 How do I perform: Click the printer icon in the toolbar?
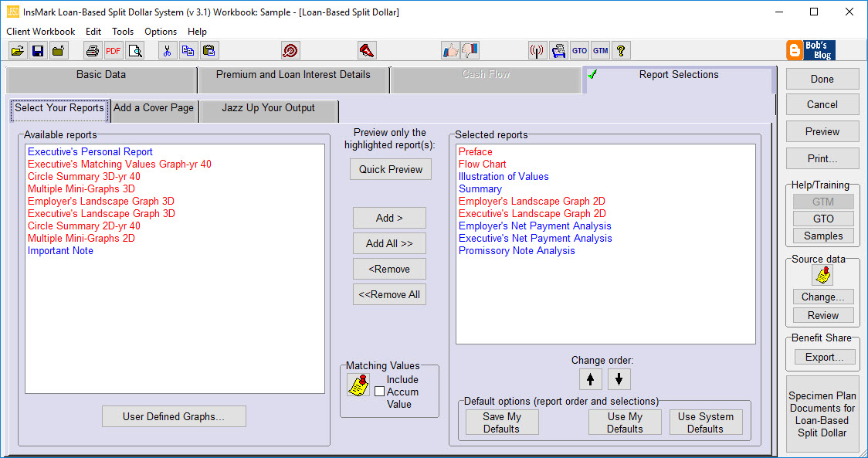(x=92, y=49)
